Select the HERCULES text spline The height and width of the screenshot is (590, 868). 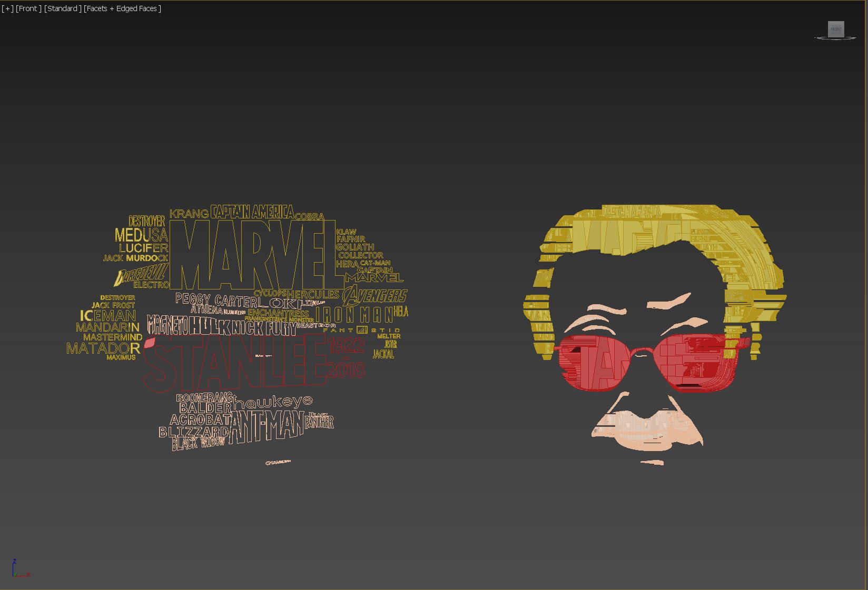(x=313, y=294)
